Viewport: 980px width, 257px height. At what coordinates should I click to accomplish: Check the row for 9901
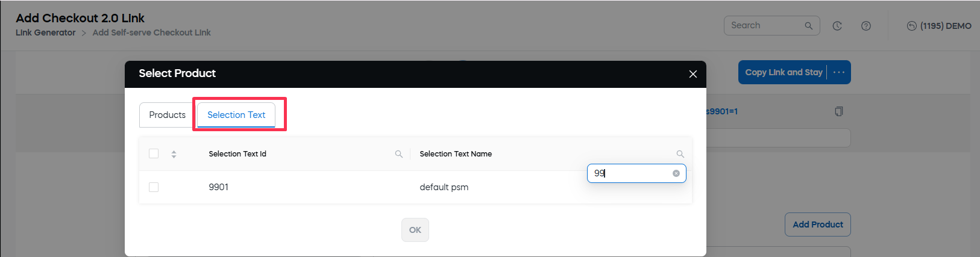tap(154, 187)
